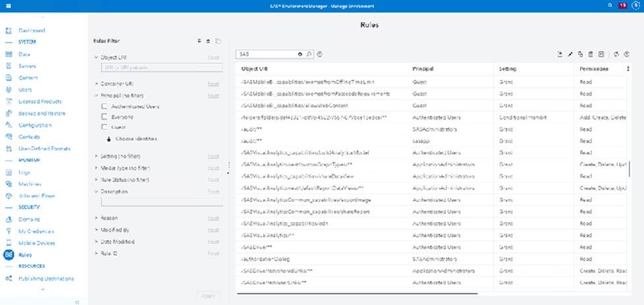Clear the SAS search text
The height and width of the screenshot is (305, 644).
(300, 54)
